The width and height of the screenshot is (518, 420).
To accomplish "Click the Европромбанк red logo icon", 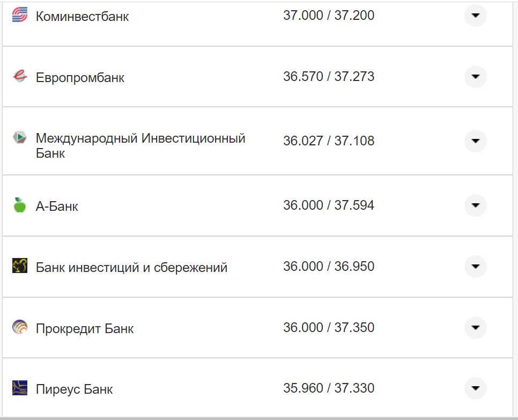I will 19,77.
